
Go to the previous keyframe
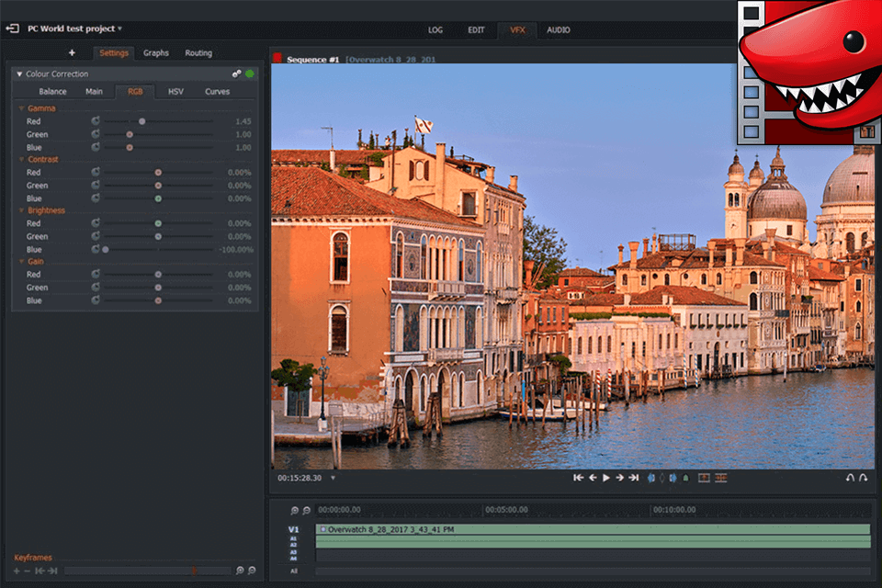point(40,571)
